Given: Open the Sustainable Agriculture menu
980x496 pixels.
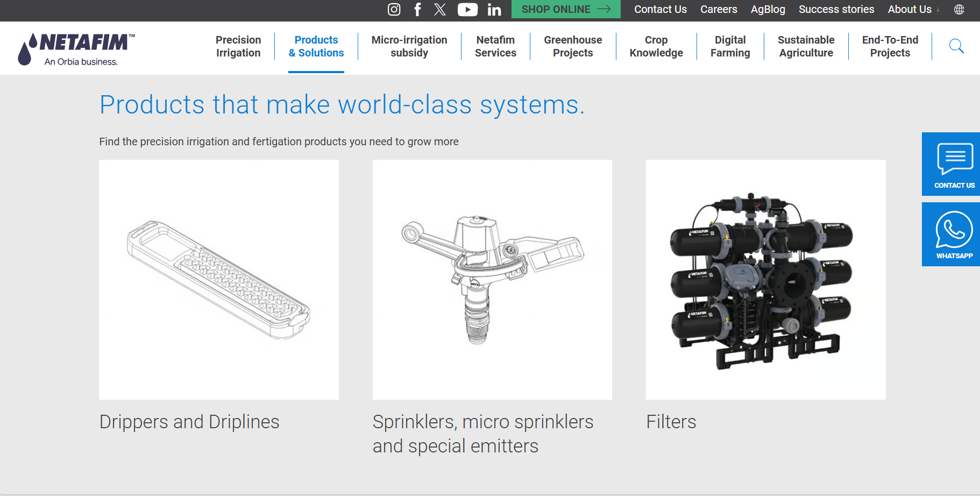Looking at the screenshot, I should 806,46.
